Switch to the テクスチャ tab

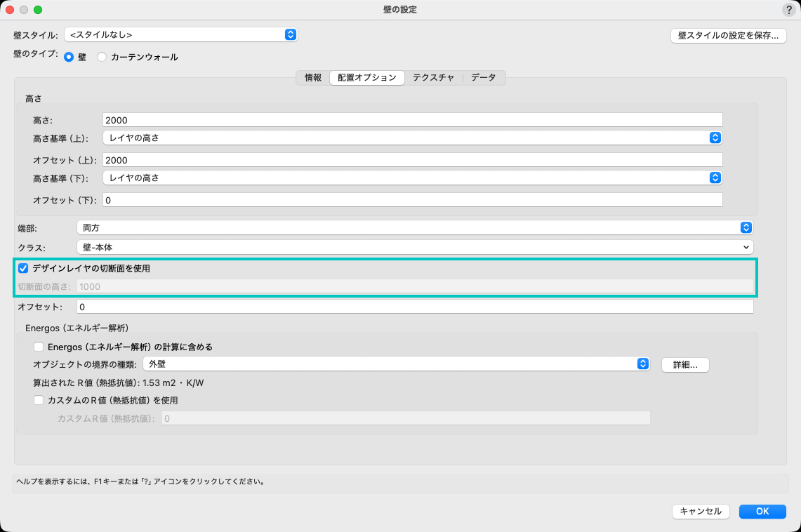click(433, 78)
